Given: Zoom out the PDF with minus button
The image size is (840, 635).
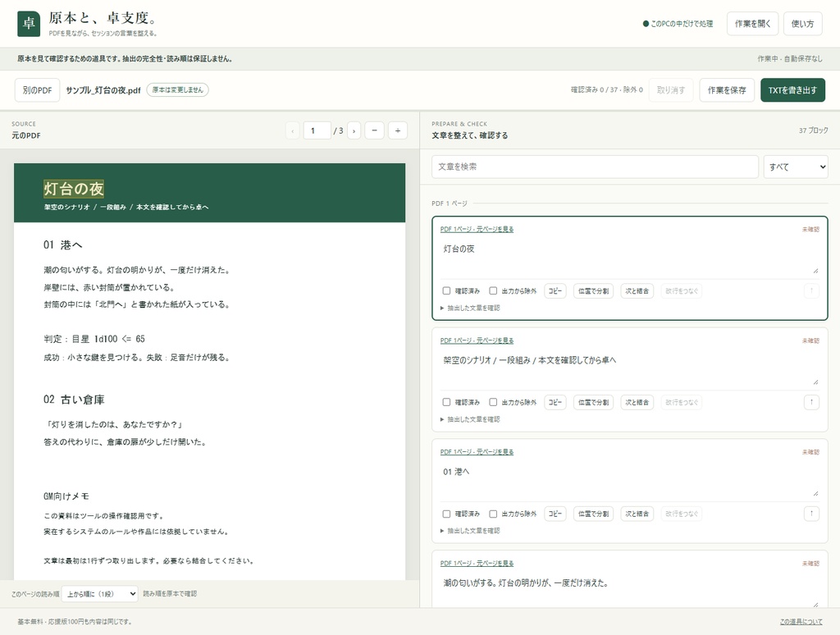Looking at the screenshot, I should pyautogui.click(x=374, y=130).
